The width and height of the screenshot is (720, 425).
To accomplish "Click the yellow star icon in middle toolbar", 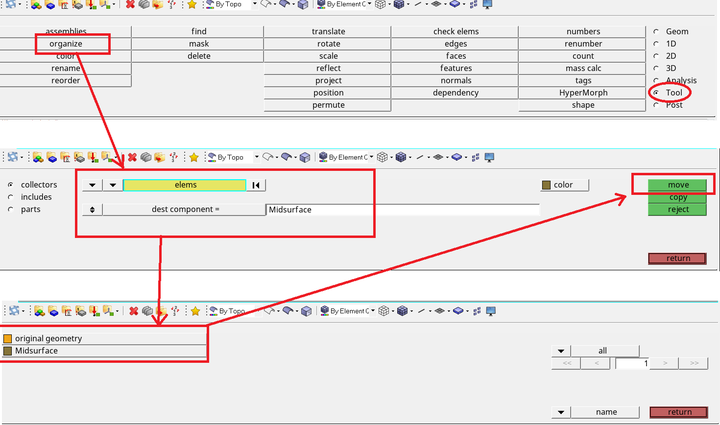I will click(194, 157).
